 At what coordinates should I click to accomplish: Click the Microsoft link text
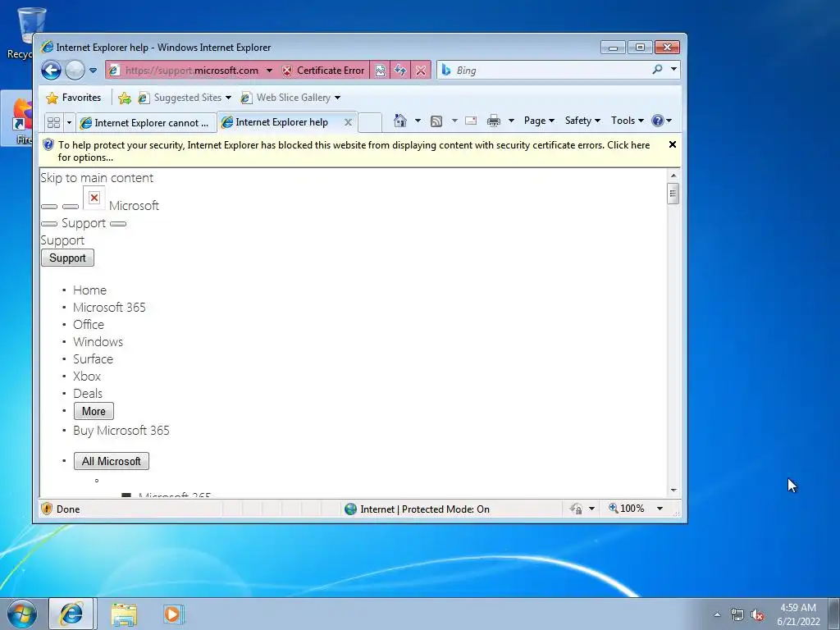(134, 206)
